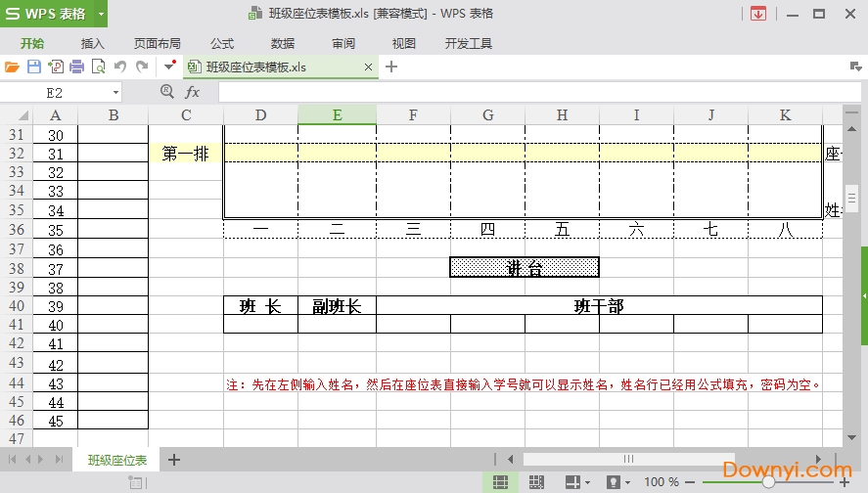
Task: Expand the quick access toolbar customization arrow
Action: (x=169, y=67)
